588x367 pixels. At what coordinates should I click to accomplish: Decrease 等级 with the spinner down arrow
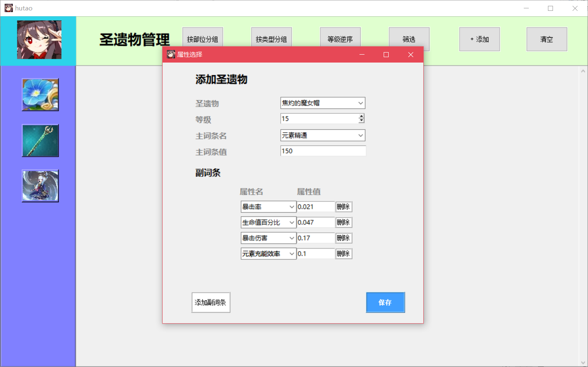tap(362, 121)
